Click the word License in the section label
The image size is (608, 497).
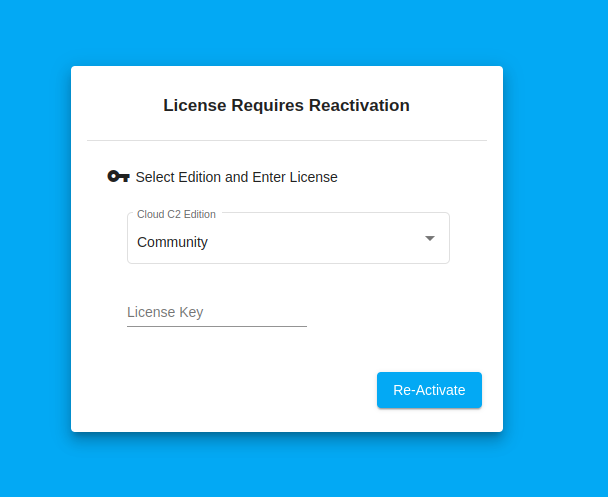[x=313, y=177]
